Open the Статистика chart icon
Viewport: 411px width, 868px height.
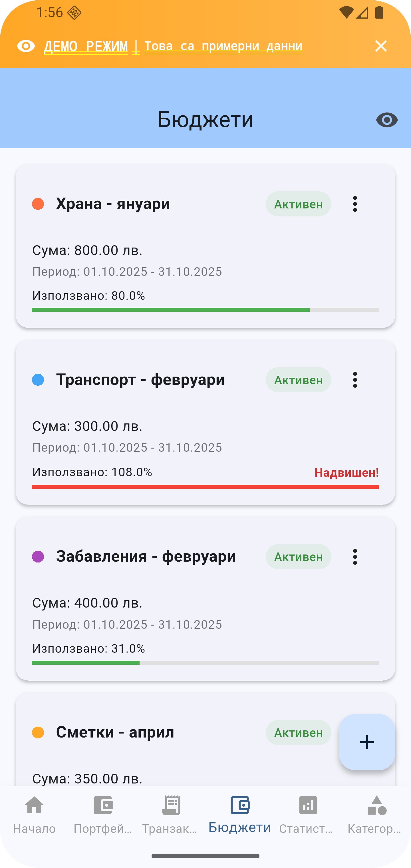[308, 805]
